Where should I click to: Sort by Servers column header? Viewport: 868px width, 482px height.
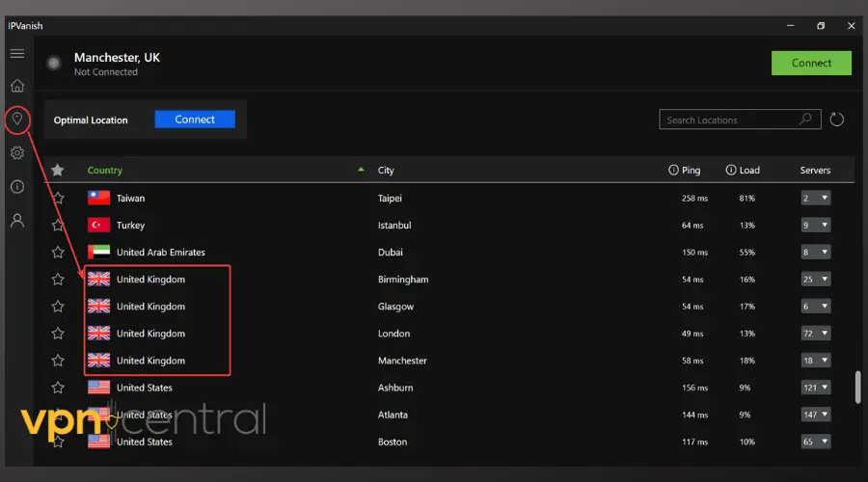(815, 170)
